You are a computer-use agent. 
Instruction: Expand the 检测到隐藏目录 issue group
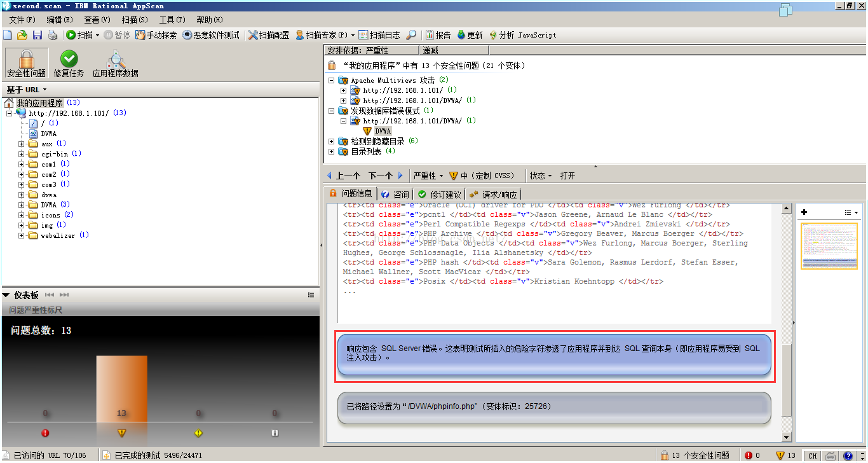[x=331, y=141]
